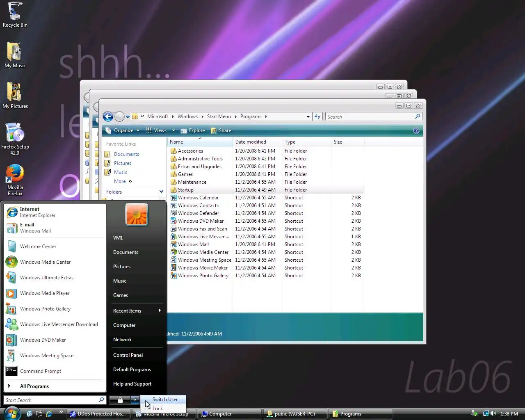Switch to Computer taskbar window
Image resolution: width=525 pixels, height=420 pixels.
[x=229, y=414]
